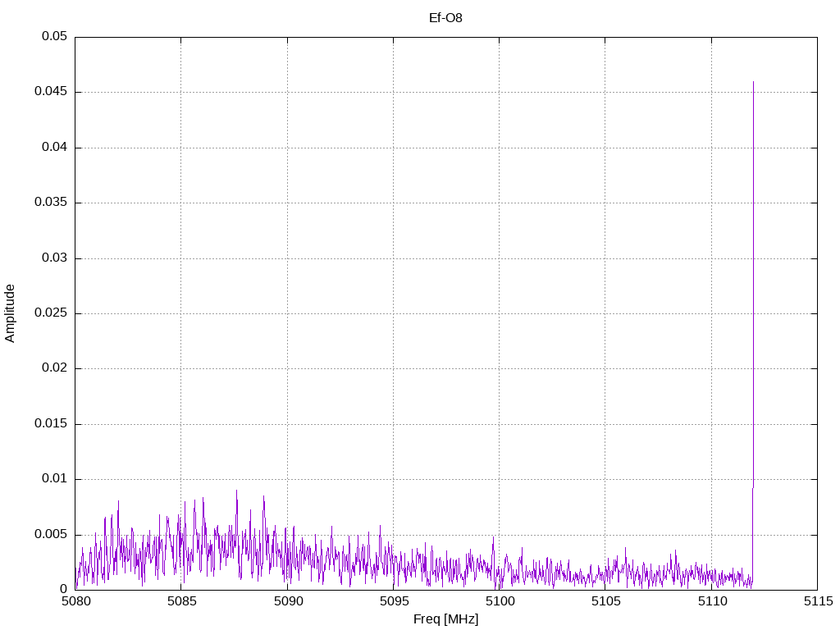Click the y-axis tick label 0.05
The image size is (840, 630).
tap(55, 36)
